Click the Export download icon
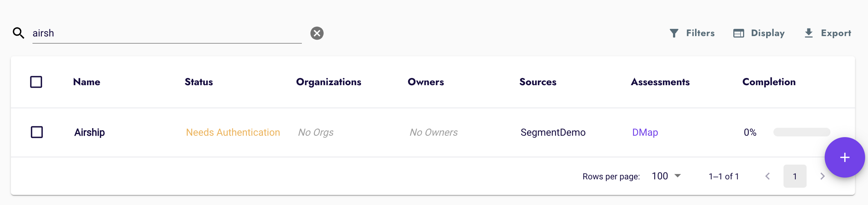 [809, 33]
